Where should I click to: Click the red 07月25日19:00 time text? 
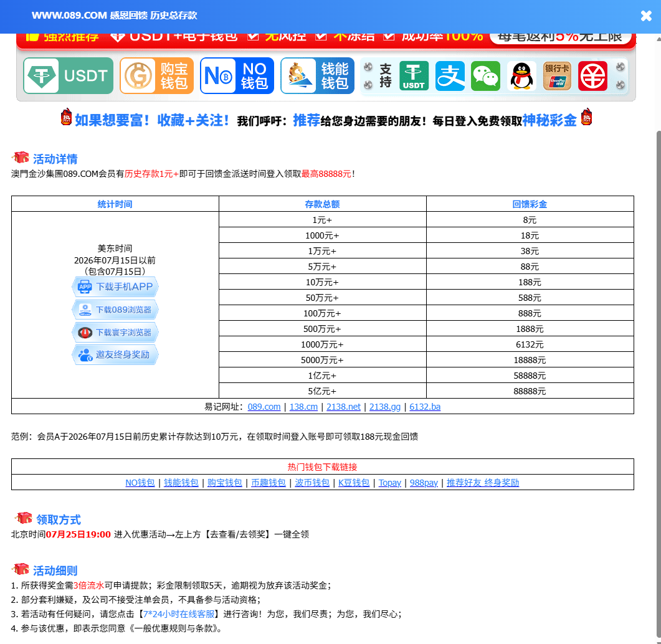click(x=78, y=534)
